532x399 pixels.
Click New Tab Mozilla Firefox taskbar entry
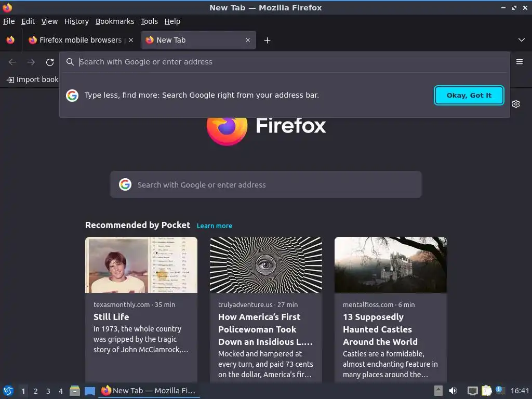point(149,391)
